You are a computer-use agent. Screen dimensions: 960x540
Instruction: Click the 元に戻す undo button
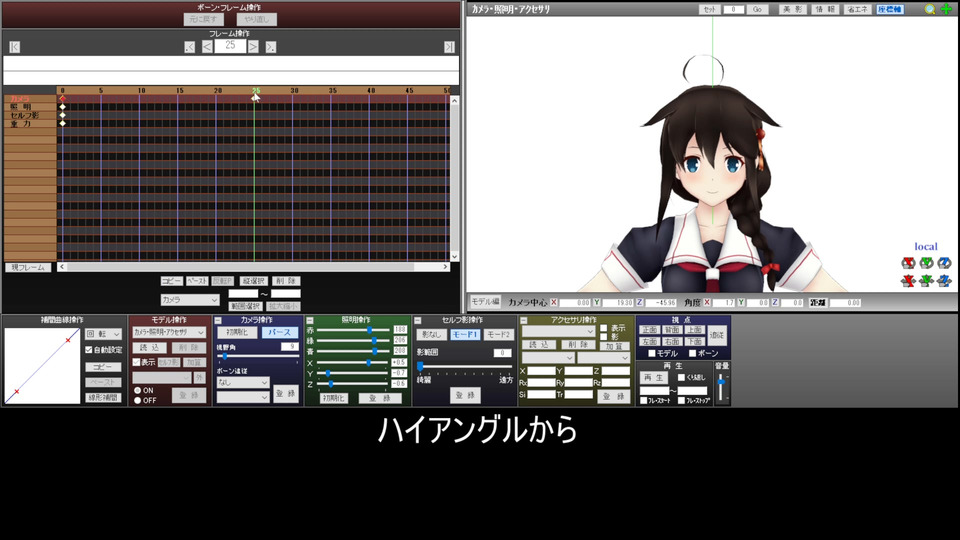coord(203,20)
